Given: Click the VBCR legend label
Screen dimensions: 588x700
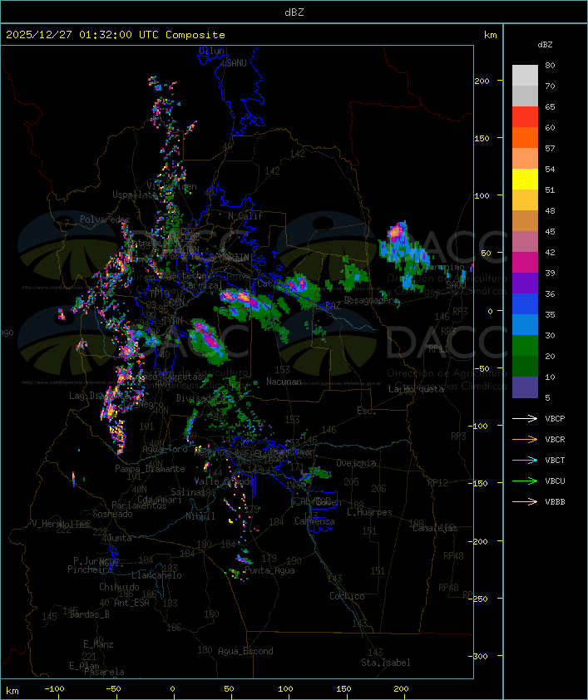Looking at the screenshot, I should click(555, 440).
